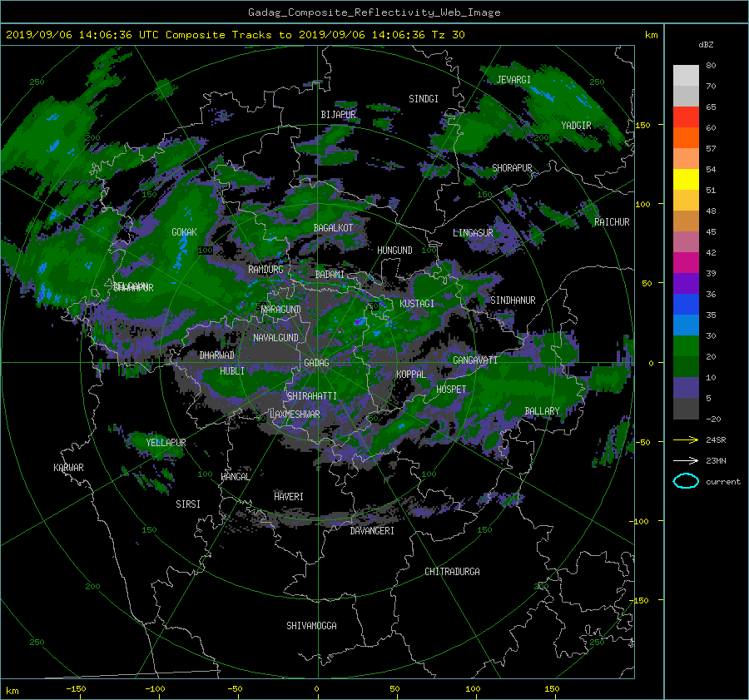Click the Gadag_Composite_Reflectivity_Web_Image title
This screenshot has width=749, height=700.
[x=374, y=12]
